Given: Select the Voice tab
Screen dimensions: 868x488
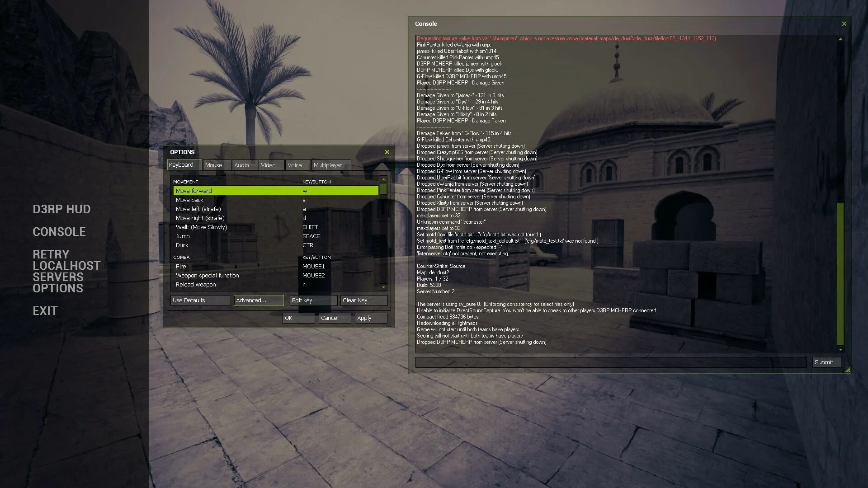Looking at the screenshot, I should pyautogui.click(x=298, y=165).
